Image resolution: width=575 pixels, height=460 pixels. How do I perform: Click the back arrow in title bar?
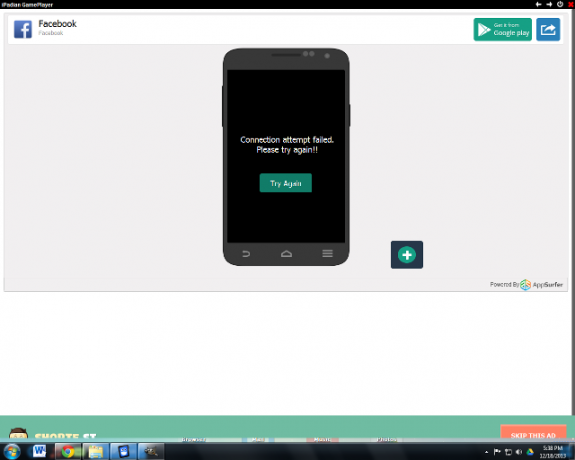(538, 4)
